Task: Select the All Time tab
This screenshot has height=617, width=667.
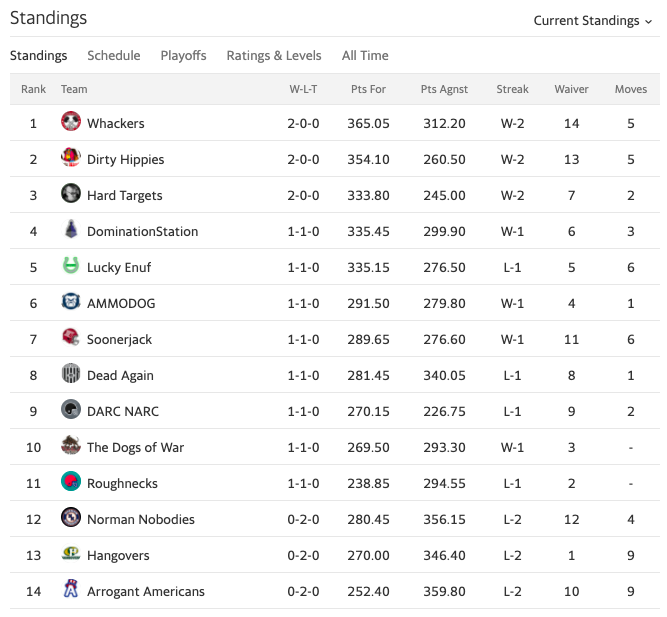Action: click(365, 56)
